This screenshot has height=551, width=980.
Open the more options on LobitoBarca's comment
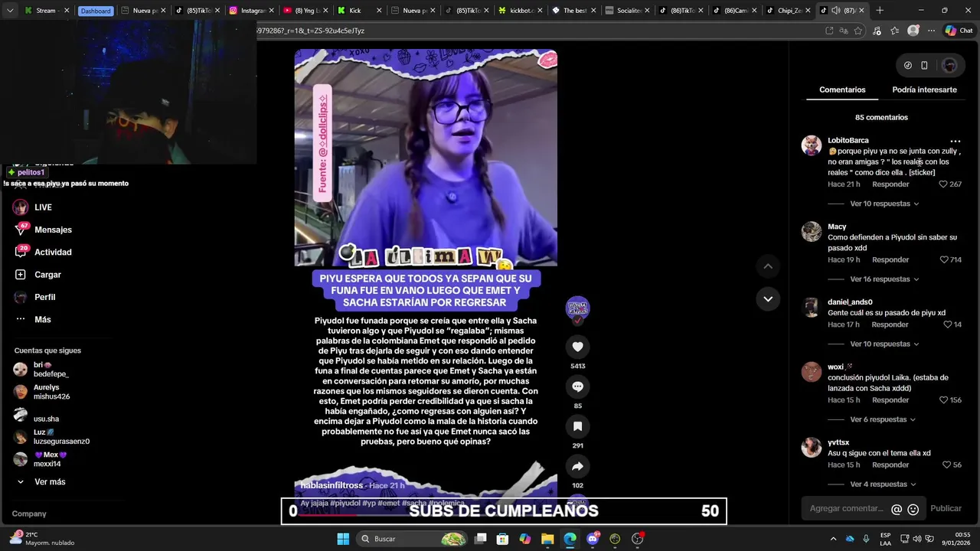955,141
